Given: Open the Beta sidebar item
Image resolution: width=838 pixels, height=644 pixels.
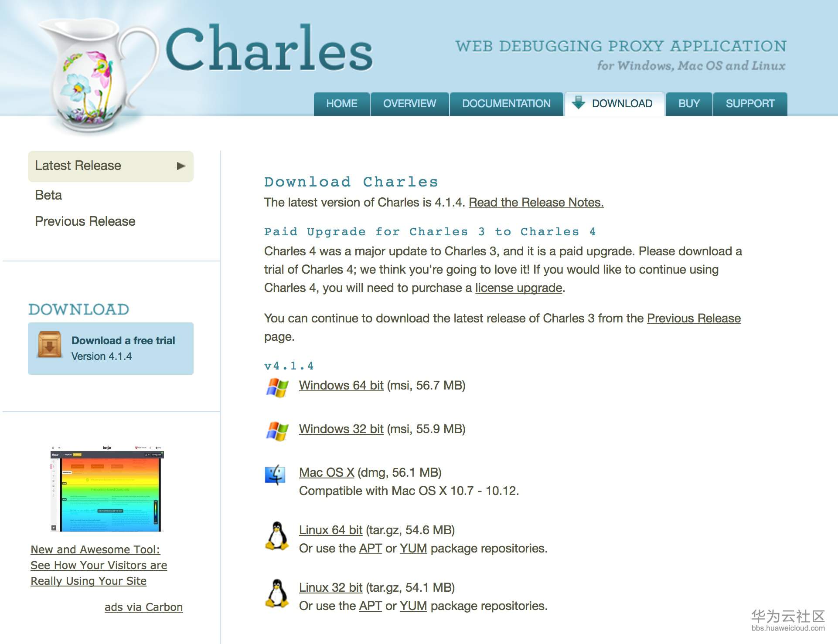Looking at the screenshot, I should point(48,195).
